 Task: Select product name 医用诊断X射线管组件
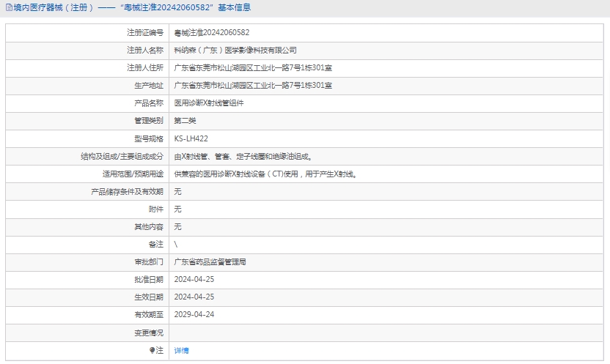point(209,103)
